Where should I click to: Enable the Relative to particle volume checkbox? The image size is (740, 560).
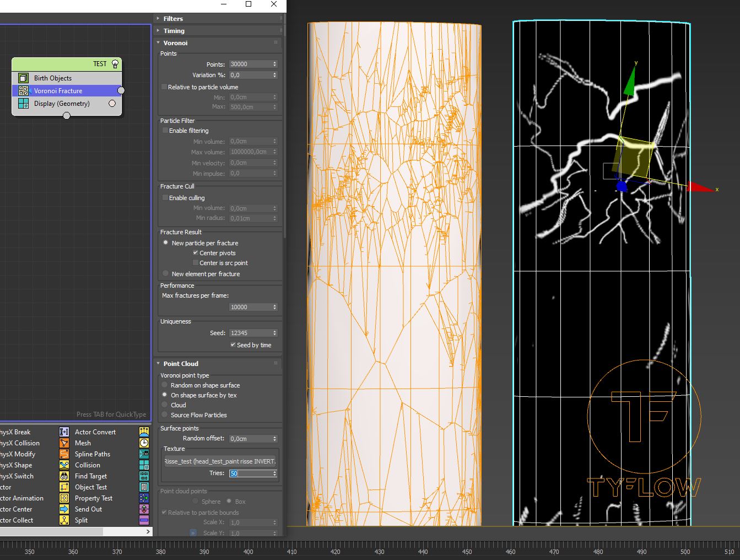point(164,87)
